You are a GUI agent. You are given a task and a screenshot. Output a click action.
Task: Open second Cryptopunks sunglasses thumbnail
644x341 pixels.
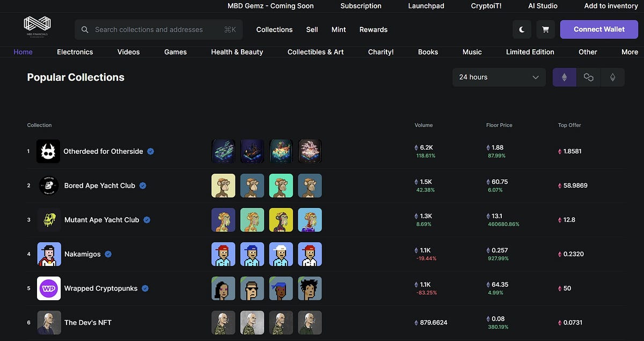tap(252, 288)
